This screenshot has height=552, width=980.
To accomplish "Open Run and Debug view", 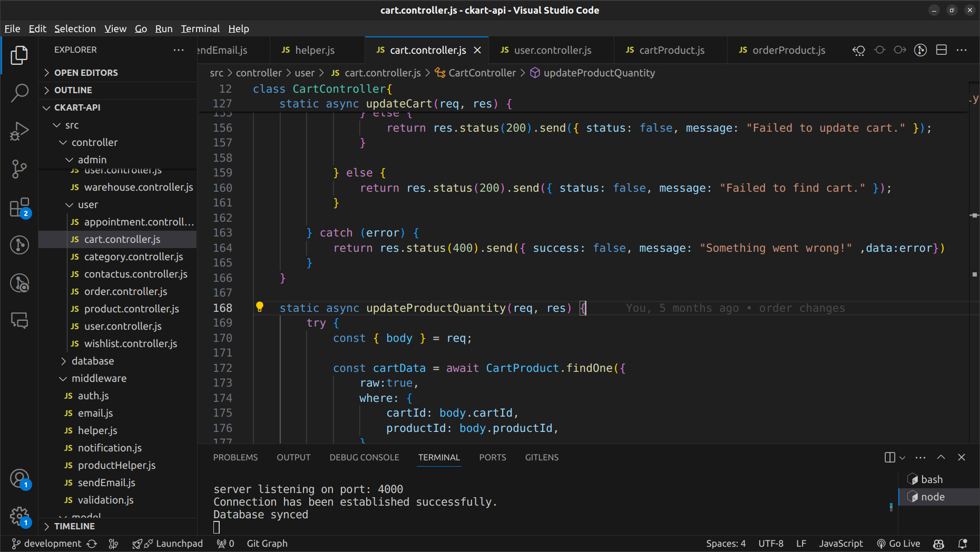I will point(19,131).
